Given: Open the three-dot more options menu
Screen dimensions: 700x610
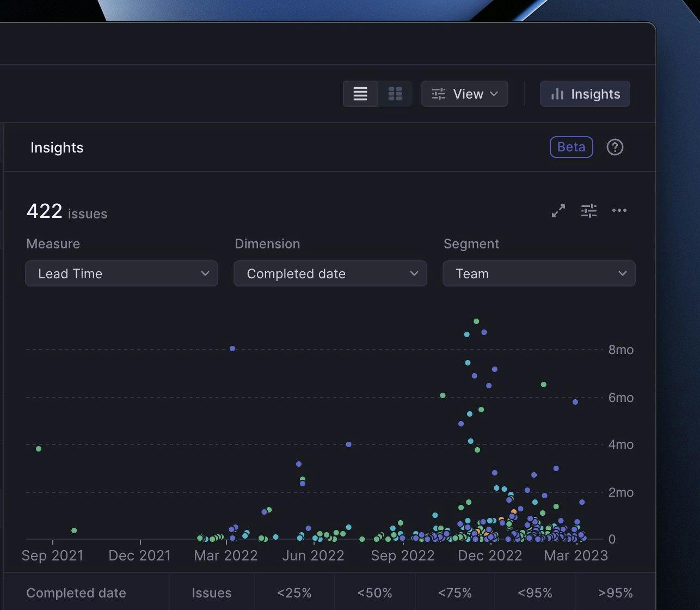Looking at the screenshot, I should pos(619,211).
